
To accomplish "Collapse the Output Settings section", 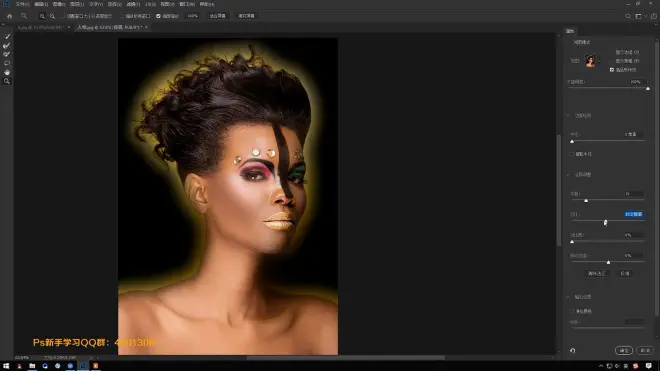I will pyautogui.click(x=568, y=297).
